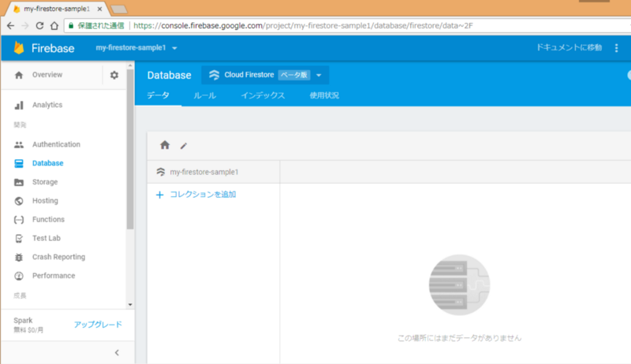631x364 pixels.
Task: Select the my-firestore-sample1 browser tab
Action: click(56, 9)
